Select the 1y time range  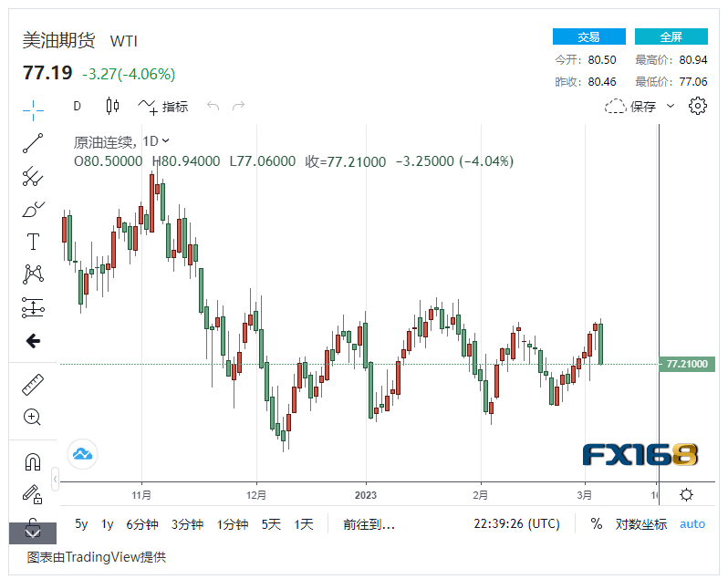[x=108, y=524]
